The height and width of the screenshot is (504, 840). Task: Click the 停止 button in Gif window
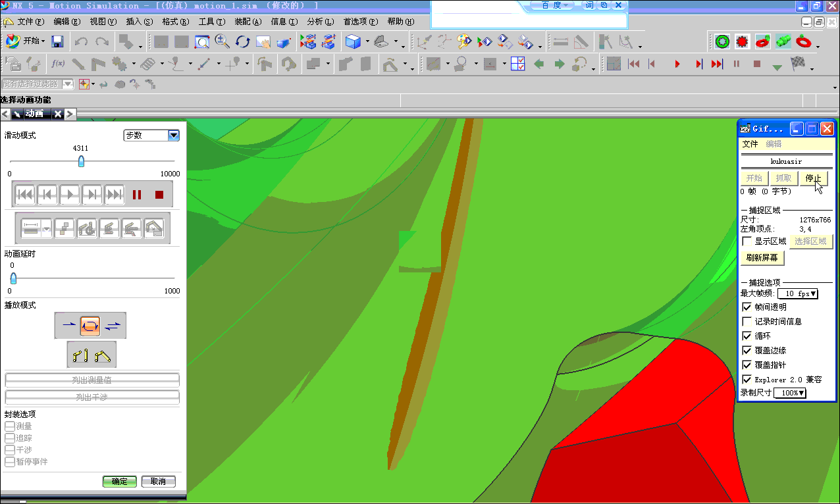(x=813, y=178)
